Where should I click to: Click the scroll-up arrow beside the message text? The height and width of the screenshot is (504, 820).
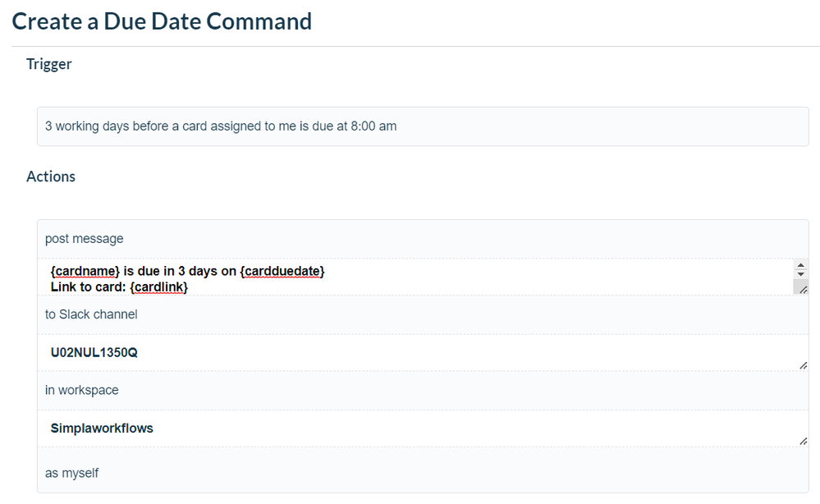click(800, 264)
